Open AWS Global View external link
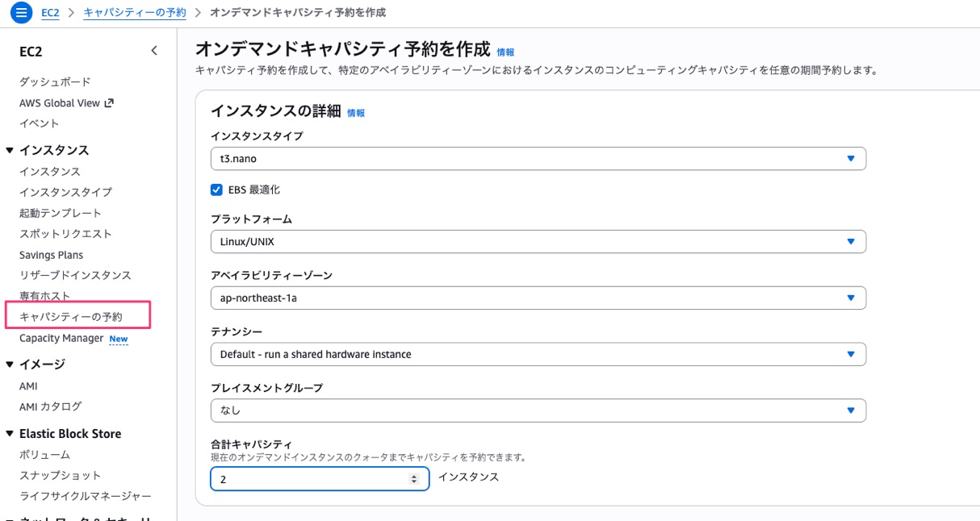 66,103
